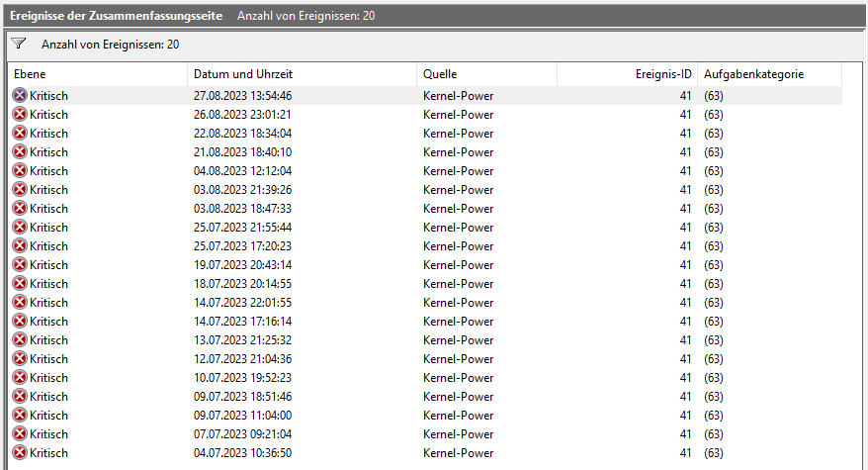The width and height of the screenshot is (868, 470).
Task: Select the date 14.07.2023 22:01:55
Action: coord(242,303)
